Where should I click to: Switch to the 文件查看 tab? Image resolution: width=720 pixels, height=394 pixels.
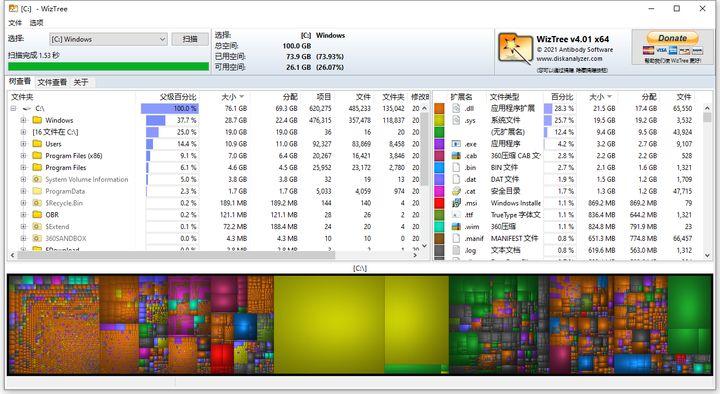(52, 82)
